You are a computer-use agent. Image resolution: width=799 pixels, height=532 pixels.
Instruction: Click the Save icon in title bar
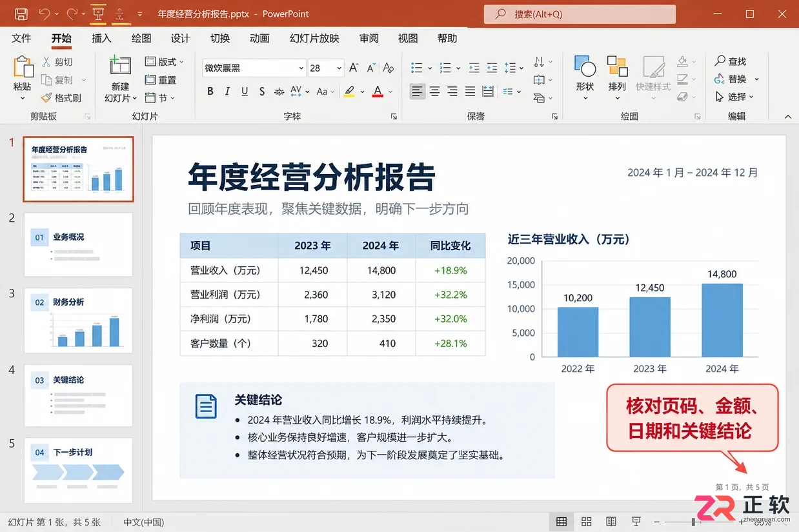point(21,14)
